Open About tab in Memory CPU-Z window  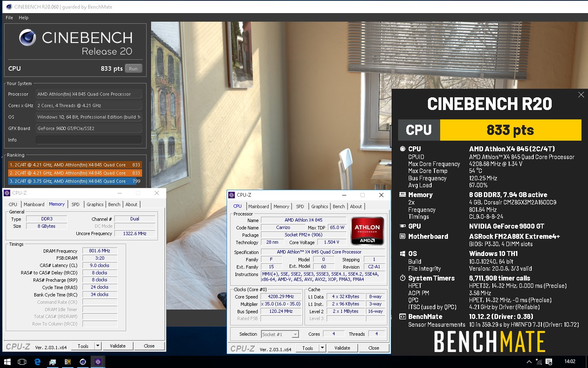click(131, 204)
